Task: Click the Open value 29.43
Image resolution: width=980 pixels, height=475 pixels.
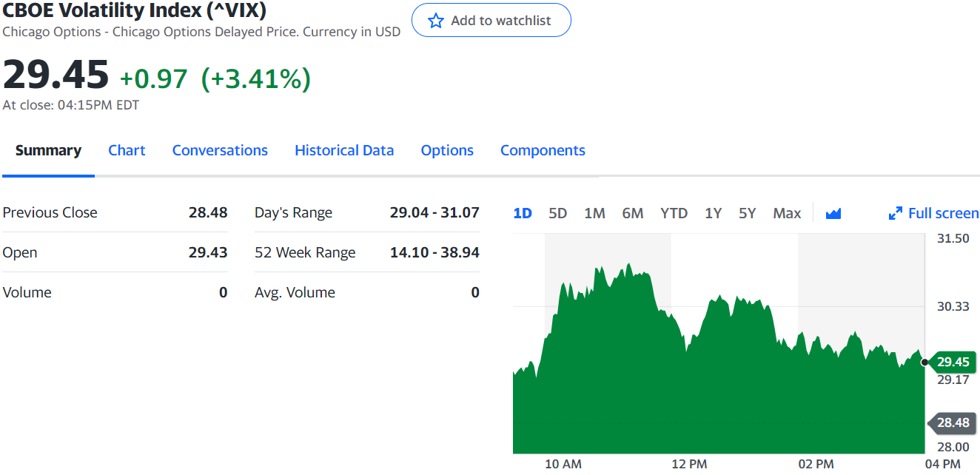Action: (x=208, y=252)
